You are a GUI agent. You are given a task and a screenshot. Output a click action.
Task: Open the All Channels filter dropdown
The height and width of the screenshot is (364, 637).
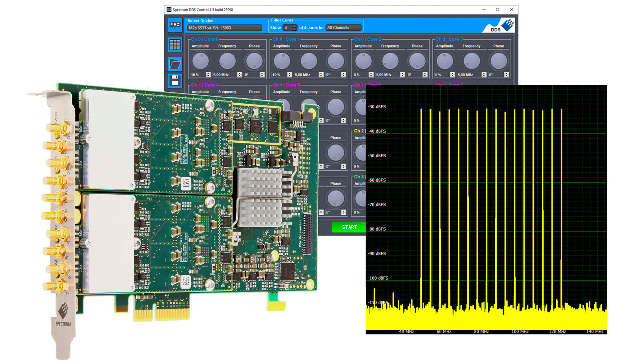coord(343,28)
